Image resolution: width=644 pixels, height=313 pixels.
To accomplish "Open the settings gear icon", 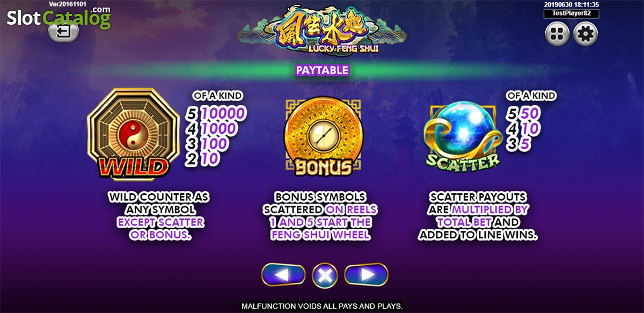I will pyautogui.click(x=586, y=34).
